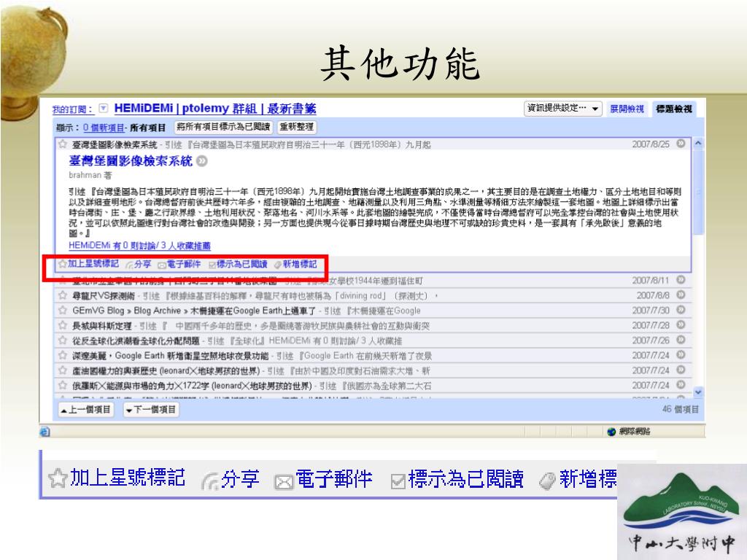Star the 深邃美麗 Google Earth entry
This screenshot has height=560, width=747.
pos(63,355)
